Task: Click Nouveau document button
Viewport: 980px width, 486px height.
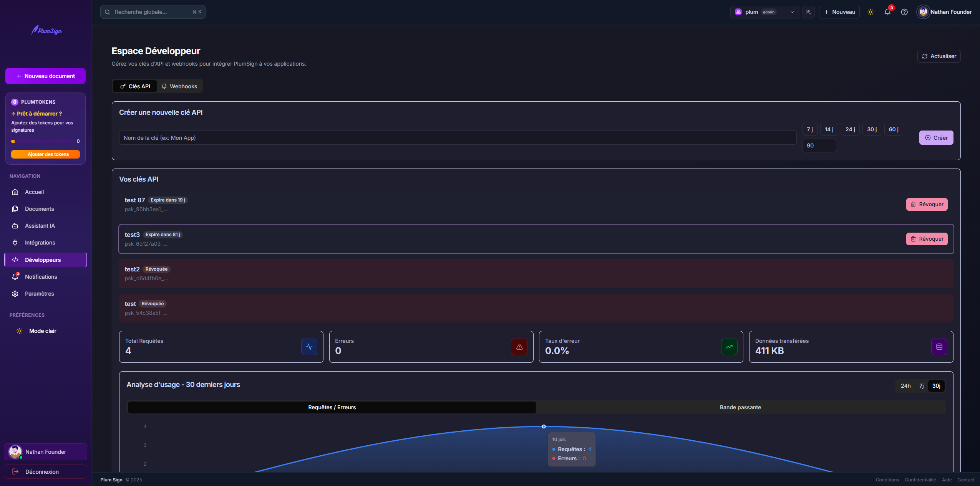Action: (x=45, y=76)
